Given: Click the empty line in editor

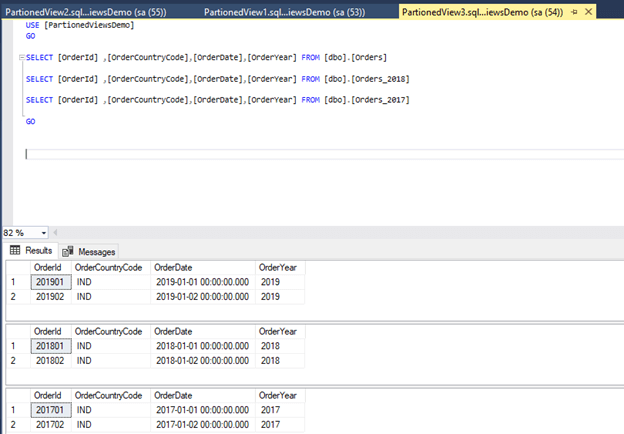Looking at the screenshot, I should tap(324, 154).
